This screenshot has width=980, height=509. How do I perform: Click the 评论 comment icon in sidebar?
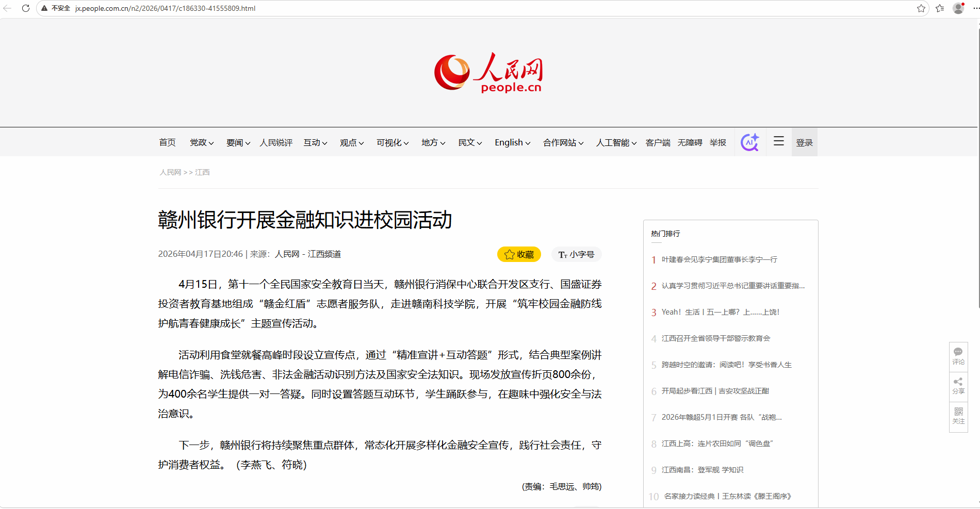pos(958,356)
